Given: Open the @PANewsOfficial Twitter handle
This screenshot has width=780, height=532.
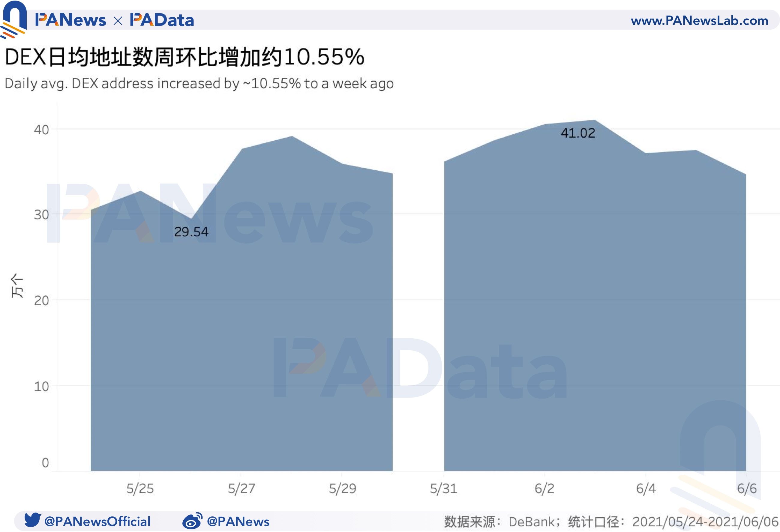Looking at the screenshot, I should [97, 521].
